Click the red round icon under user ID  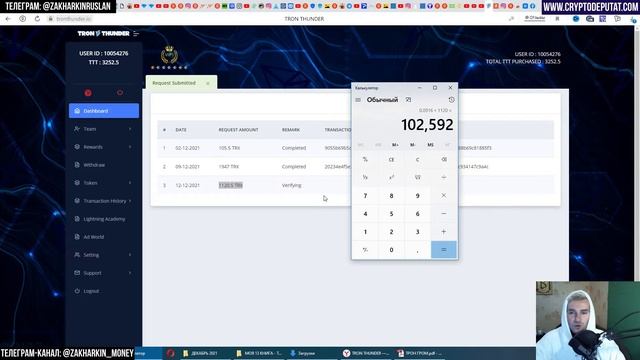[88, 93]
